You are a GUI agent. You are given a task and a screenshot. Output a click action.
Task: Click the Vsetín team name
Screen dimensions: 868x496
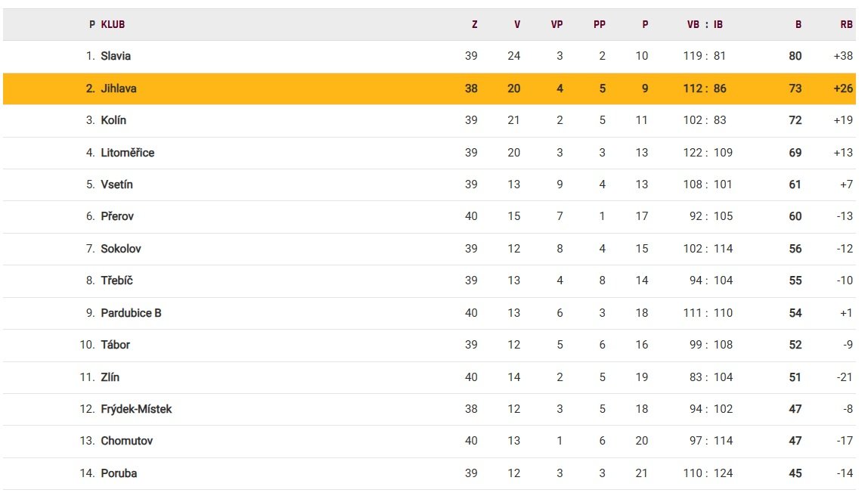coord(116,184)
